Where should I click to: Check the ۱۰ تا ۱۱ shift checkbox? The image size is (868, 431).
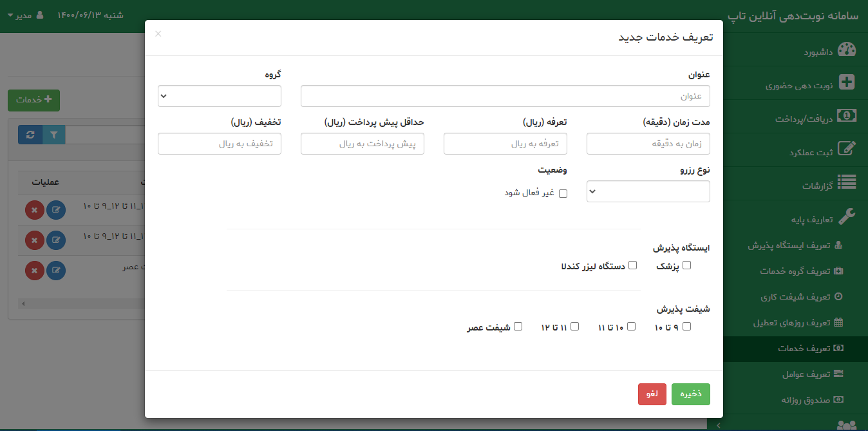point(631,327)
